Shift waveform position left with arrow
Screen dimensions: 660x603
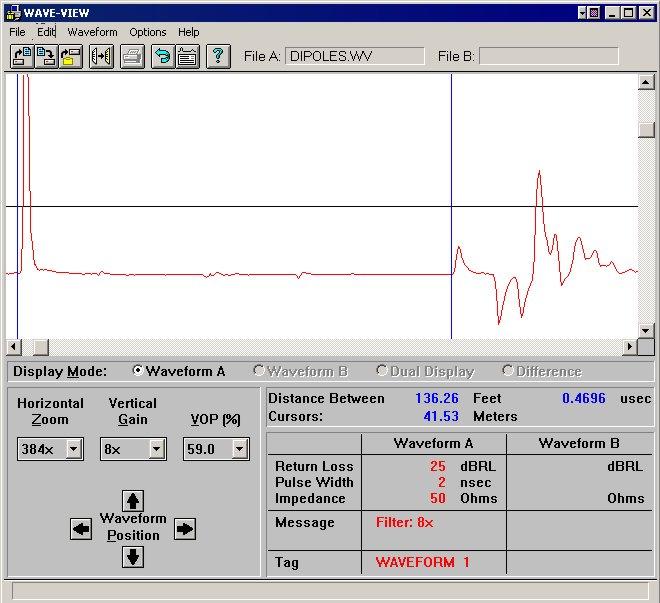(x=81, y=529)
